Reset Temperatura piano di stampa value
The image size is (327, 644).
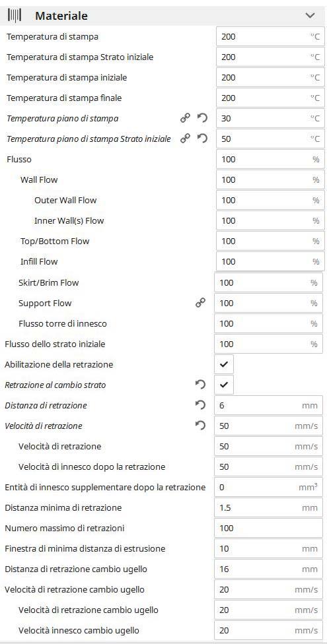point(202,118)
